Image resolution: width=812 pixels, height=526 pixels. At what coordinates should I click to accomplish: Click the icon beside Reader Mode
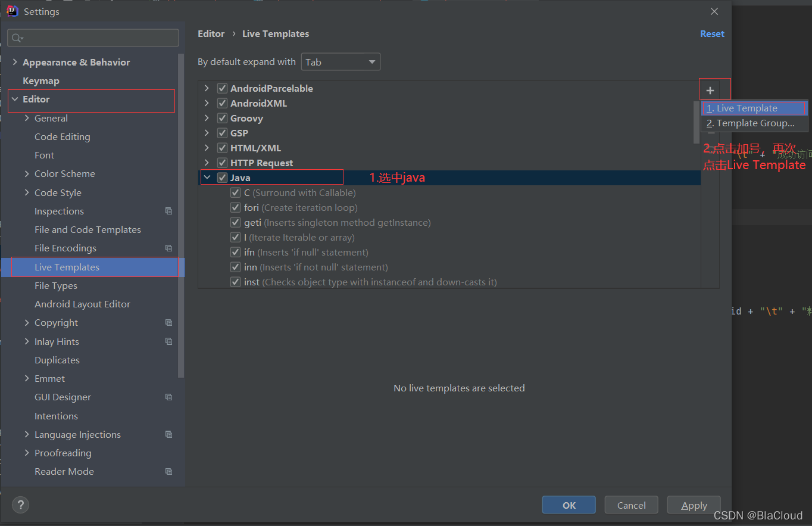(168, 471)
